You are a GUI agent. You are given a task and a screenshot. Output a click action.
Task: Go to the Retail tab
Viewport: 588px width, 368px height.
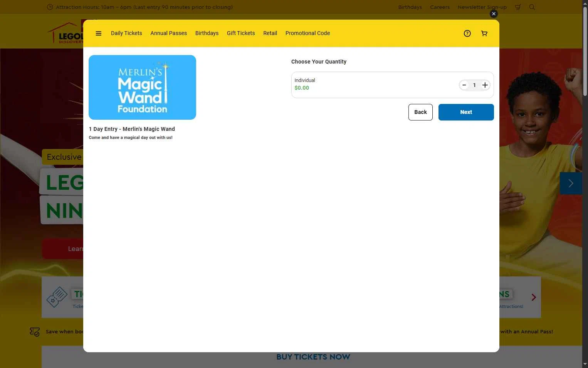pos(270,33)
